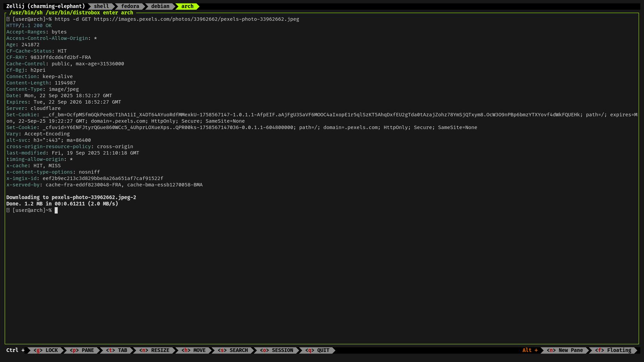
Task: Open PANE mode from the status bar
Action: click(x=82, y=350)
